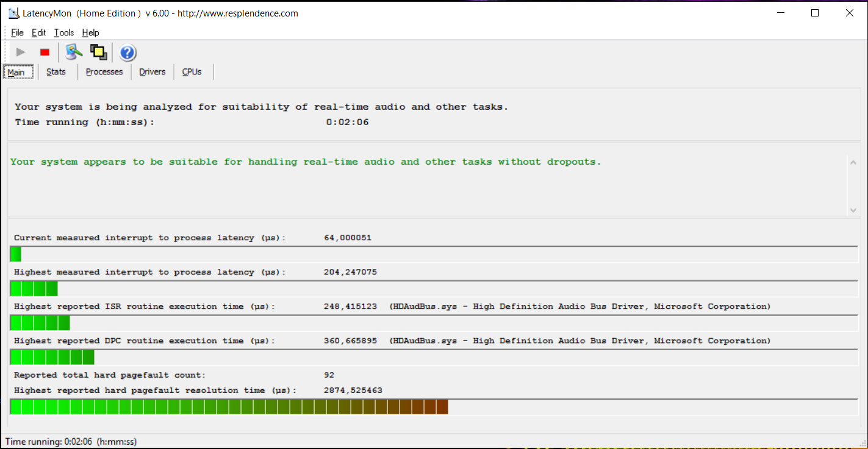
Task: Click the LatencyMon title bar app icon
Action: click(x=13, y=13)
